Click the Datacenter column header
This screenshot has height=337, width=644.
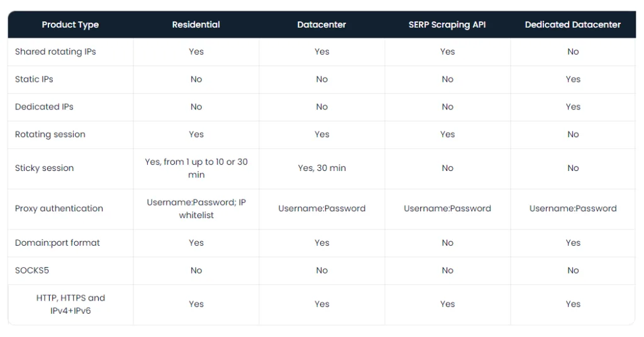[321, 25]
